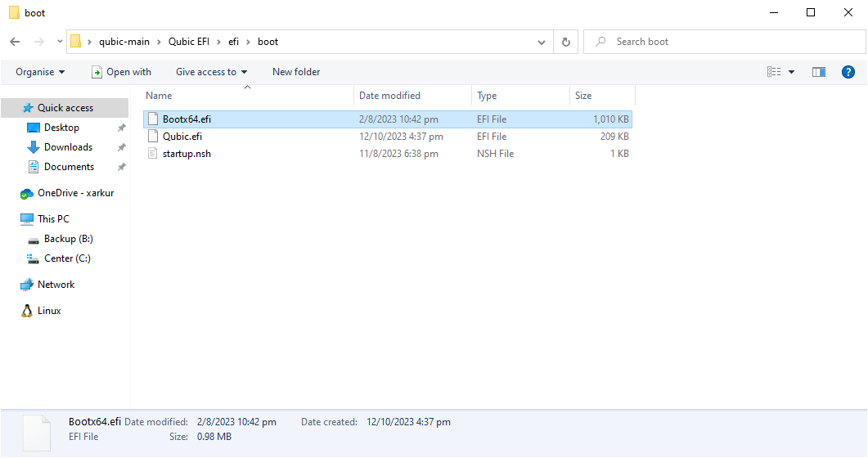Click 1,010 KB size cell
Image resolution: width=868 pixels, height=458 pixels.
(x=611, y=119)
